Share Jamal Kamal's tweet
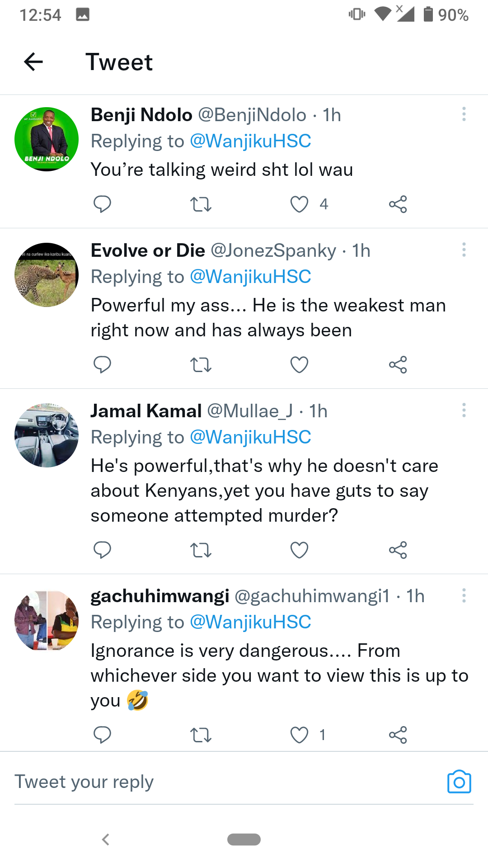Viewport: 488px width, 868px height. [398, 550]
